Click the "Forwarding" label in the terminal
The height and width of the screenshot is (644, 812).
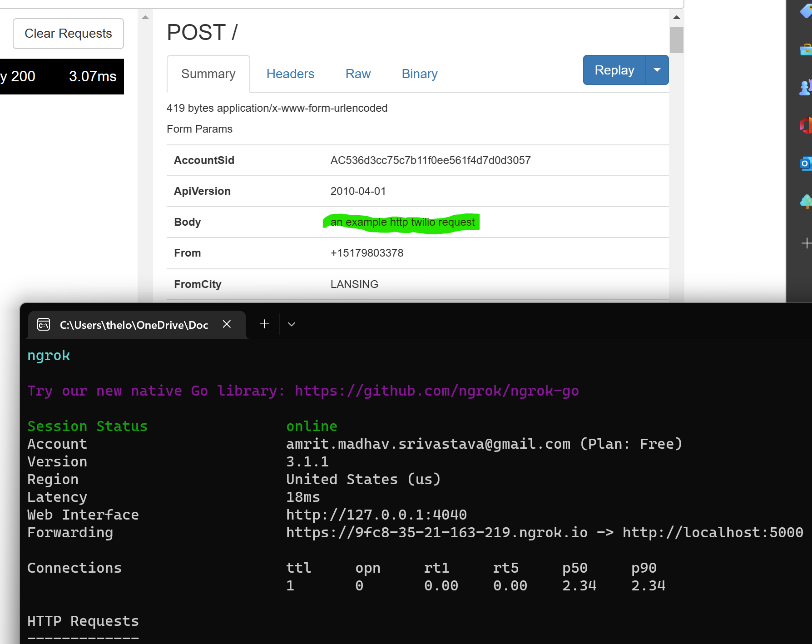pyautogui.click(x=70, y=532)
